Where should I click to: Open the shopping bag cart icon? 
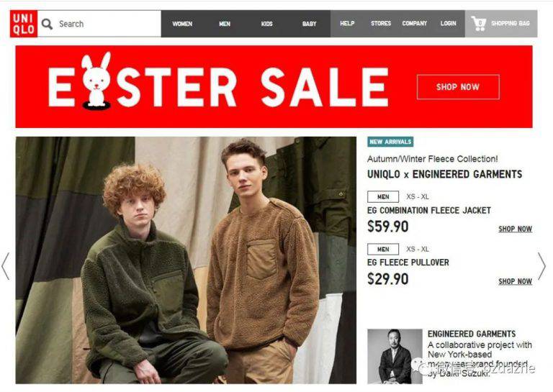point(479,24)
